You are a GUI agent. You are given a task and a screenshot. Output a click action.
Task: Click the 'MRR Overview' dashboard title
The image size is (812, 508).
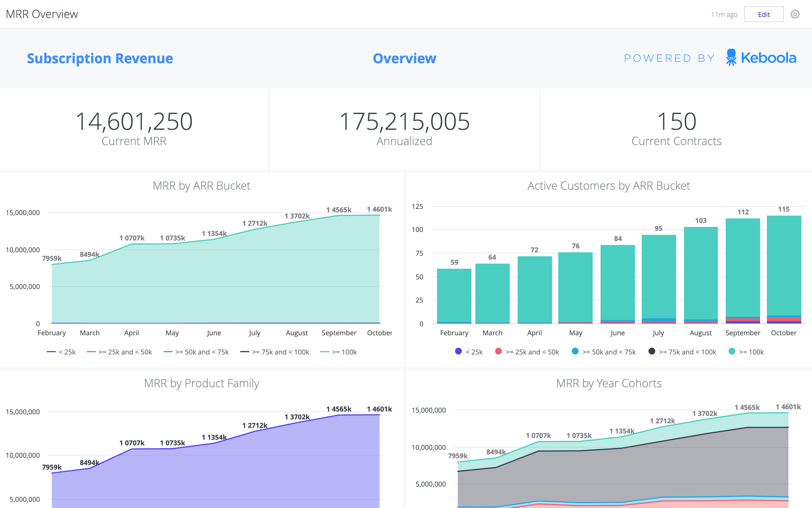pos(42,14)
